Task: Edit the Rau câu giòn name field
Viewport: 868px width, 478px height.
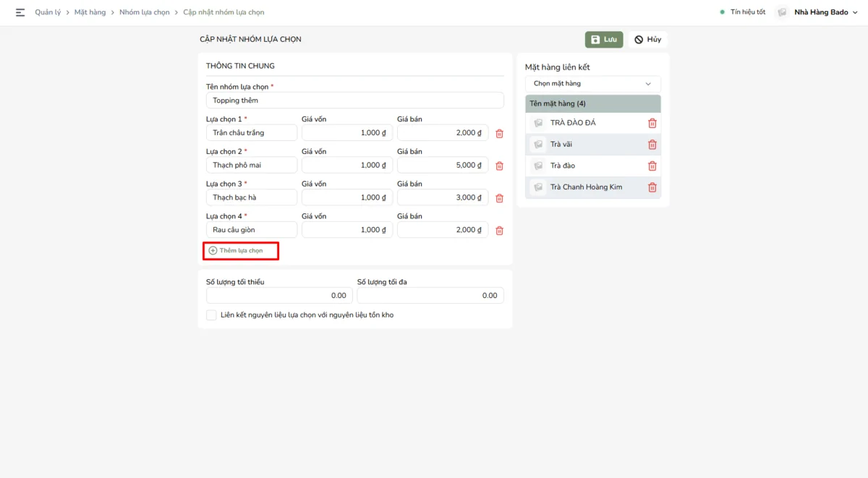Action: 252,230
